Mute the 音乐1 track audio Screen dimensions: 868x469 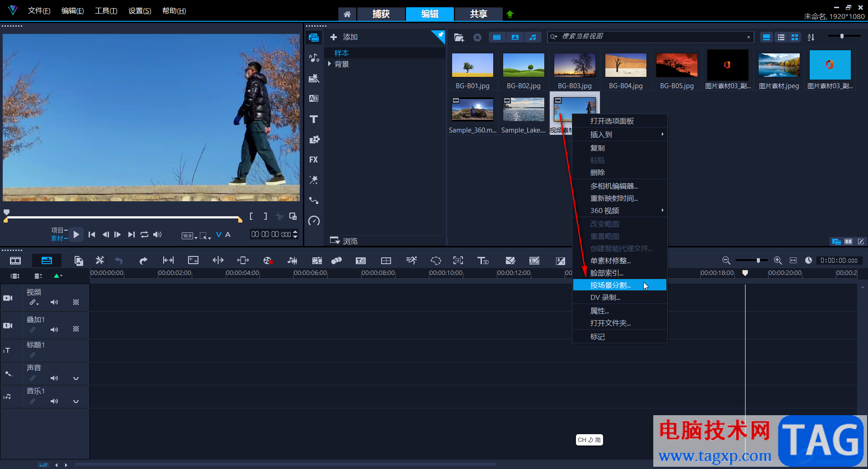(x=54, y=401)
